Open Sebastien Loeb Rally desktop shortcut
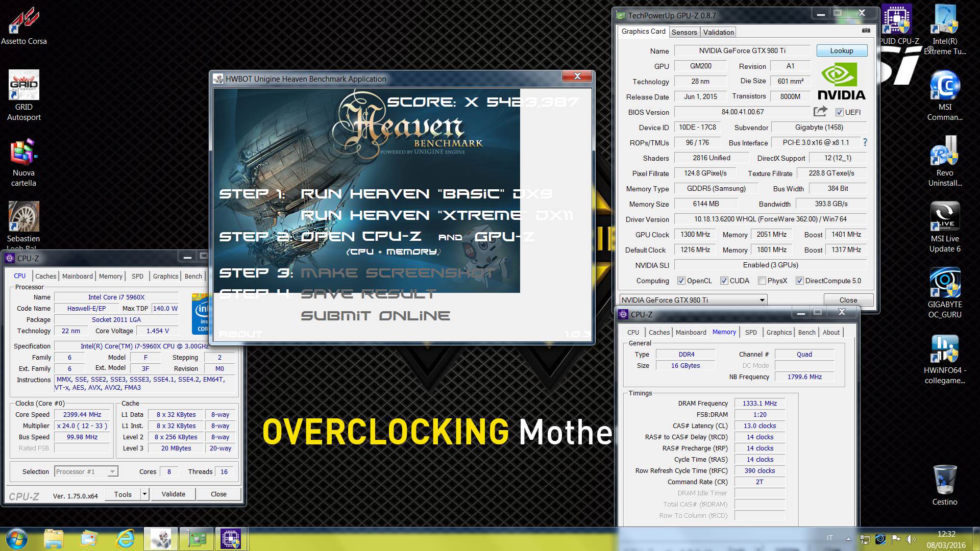The width and height of the screenshot is (980, 551). (23, 224)
